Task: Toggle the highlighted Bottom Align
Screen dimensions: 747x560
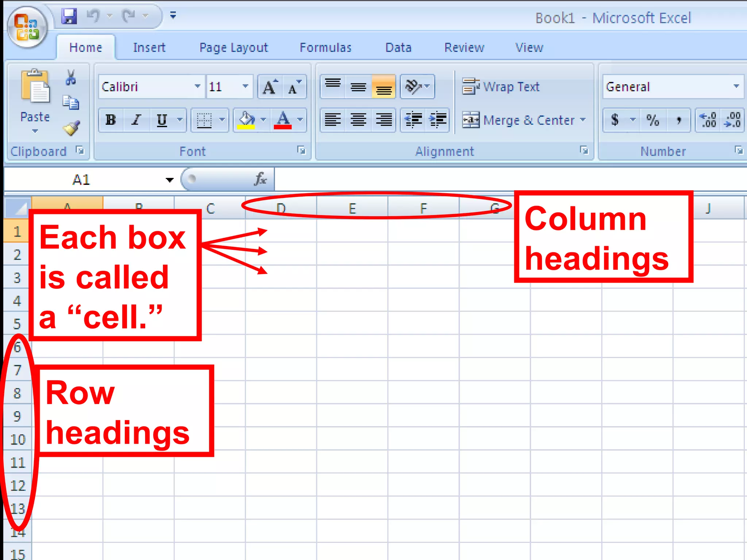Action: (384, 87)
